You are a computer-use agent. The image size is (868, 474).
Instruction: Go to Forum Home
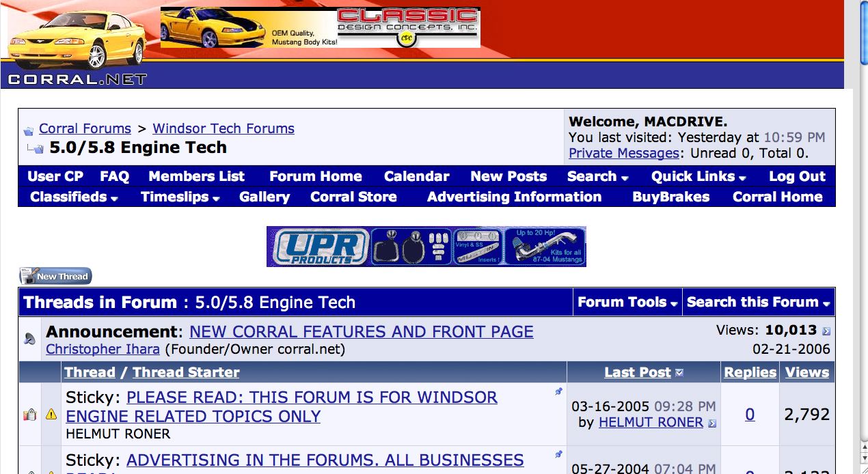pos(316,176)
